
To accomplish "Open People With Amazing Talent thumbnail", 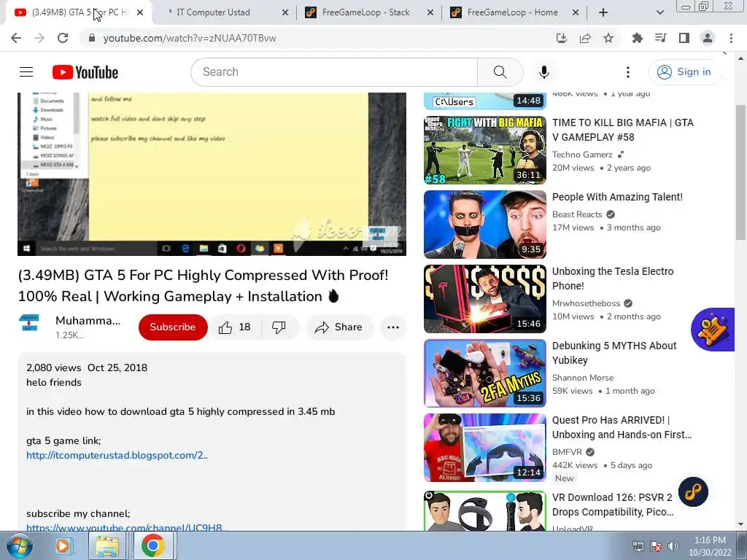I will click(484, 225).
